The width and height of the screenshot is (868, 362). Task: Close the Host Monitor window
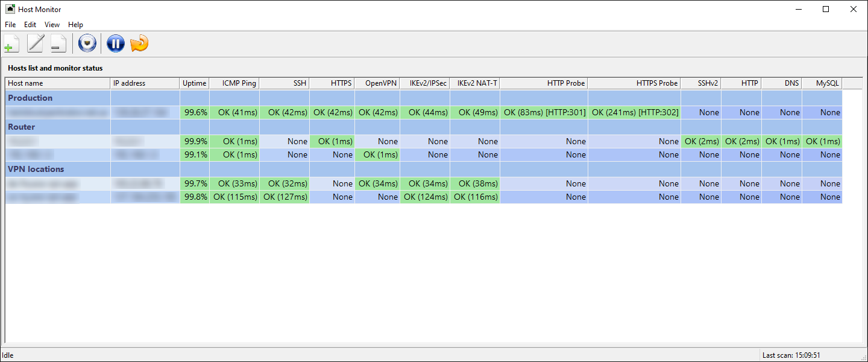(854, 9)
